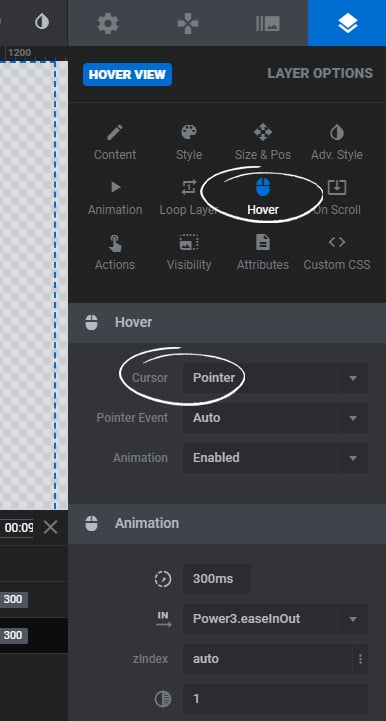Open the zIndex three-dot options menu
This screenshot has height=721, width=386.
click(x=360, y=659)
